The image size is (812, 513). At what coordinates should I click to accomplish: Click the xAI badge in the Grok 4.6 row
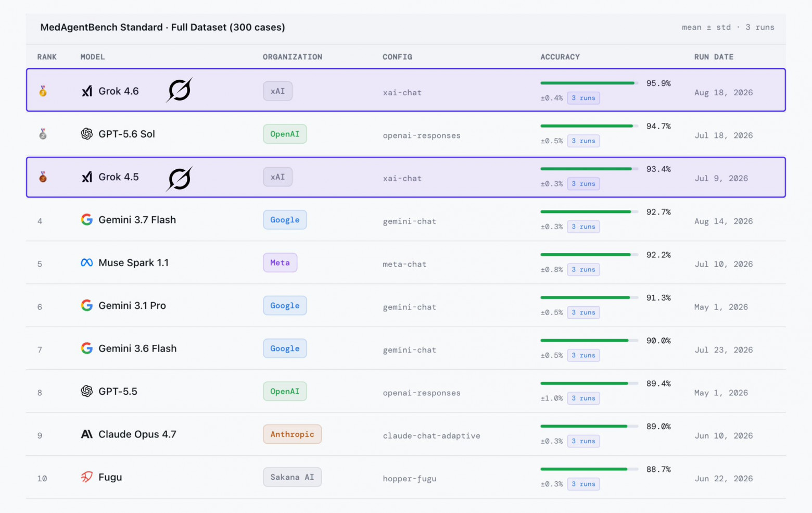click(277, 91)
